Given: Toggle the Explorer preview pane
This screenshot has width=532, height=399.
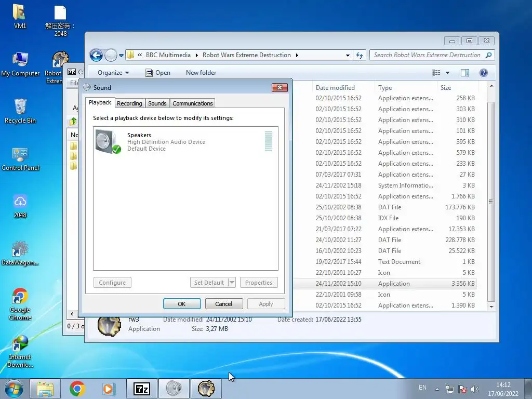Looking at the screenshot, I should [465, 73].
